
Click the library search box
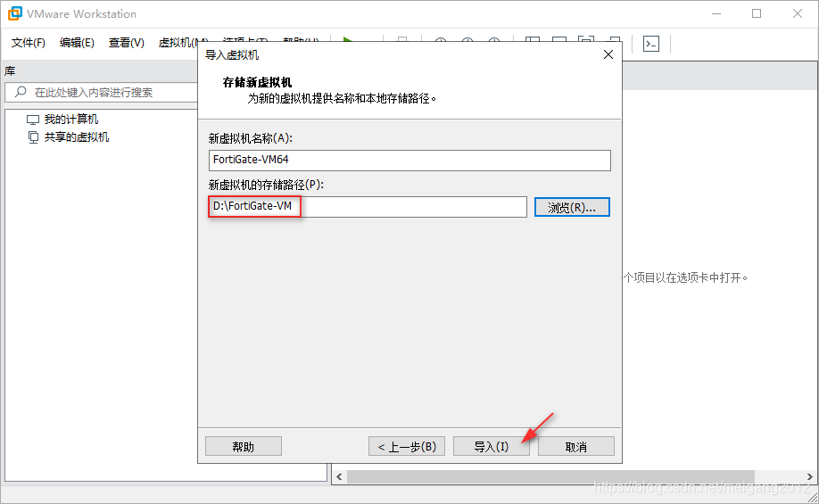(103, 93)
